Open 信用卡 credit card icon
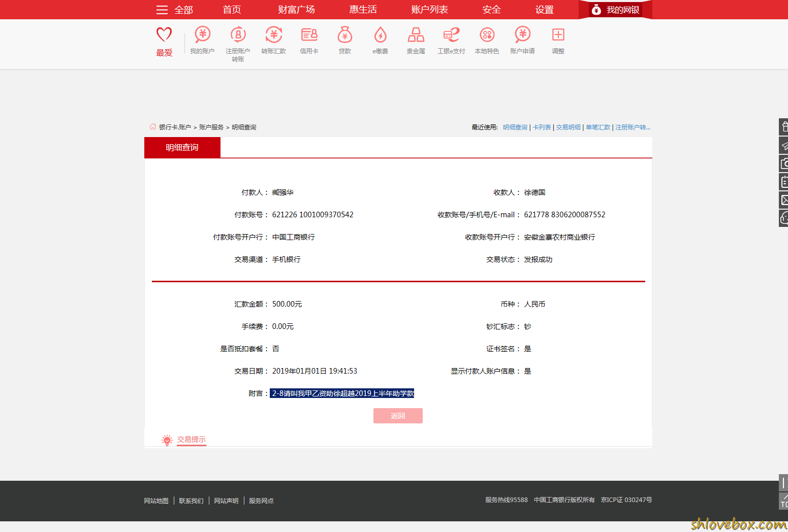 [309, 35]
